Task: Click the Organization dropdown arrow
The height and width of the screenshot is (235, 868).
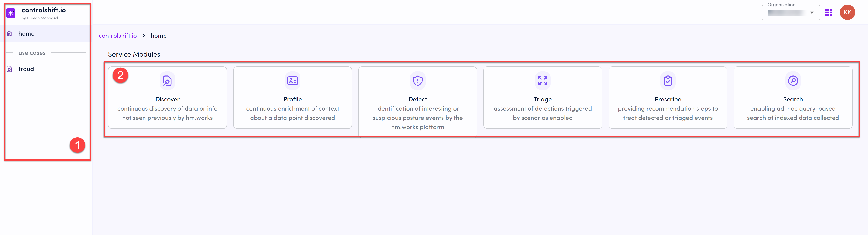Action: pyautogui.click(x=812, y=13)
